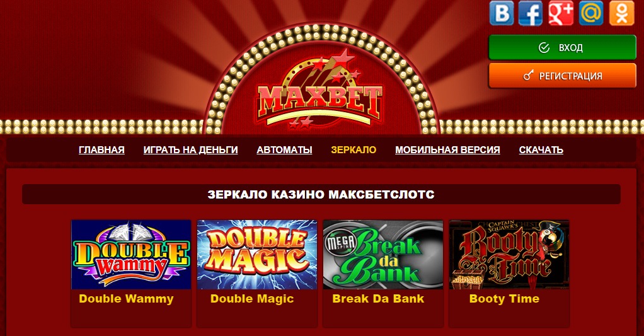The image size is (644, 336).
Task: Open the АВТОМАТЫ menu link
Action: pyautogui.click(x=284, y=150)
